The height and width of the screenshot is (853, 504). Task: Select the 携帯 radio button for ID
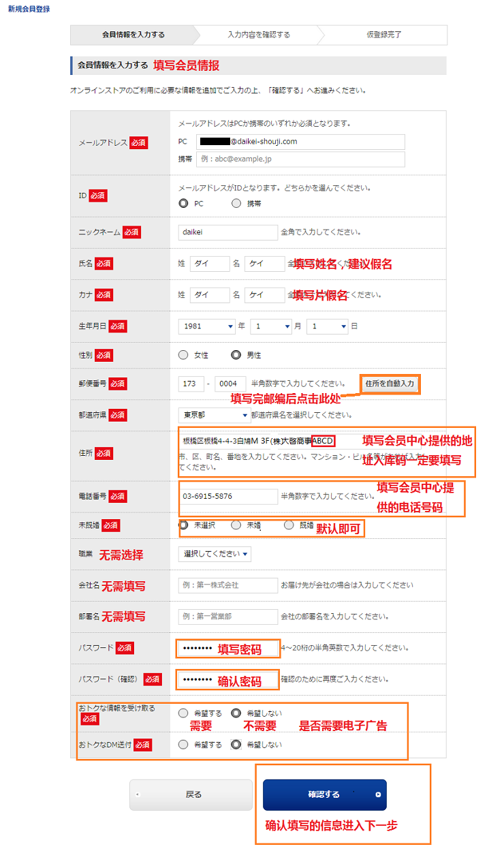(236, 203)
